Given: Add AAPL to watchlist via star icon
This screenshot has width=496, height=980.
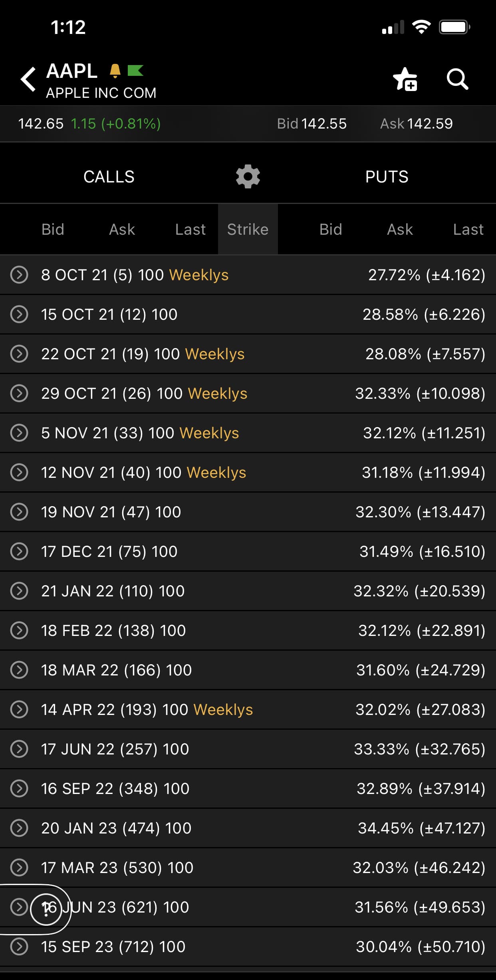Looking at the screenshot, I should tap(405, 79).
